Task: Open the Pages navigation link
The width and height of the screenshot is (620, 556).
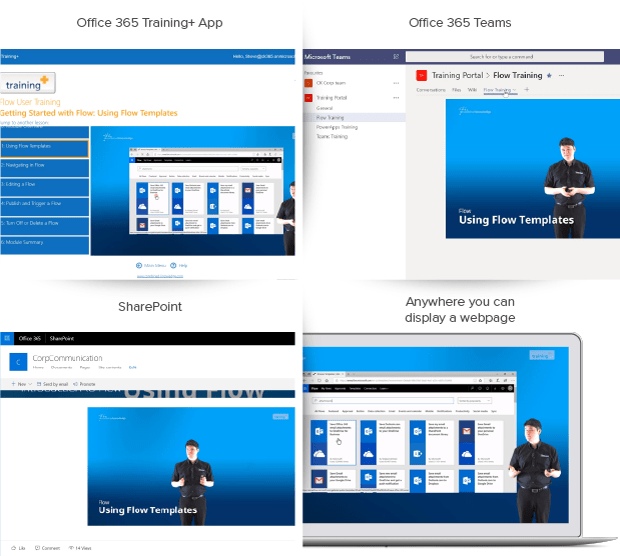Action: pos(85,367)
